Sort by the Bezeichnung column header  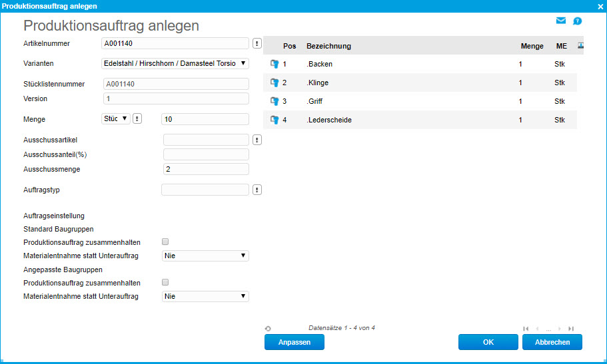coord(328,46)
